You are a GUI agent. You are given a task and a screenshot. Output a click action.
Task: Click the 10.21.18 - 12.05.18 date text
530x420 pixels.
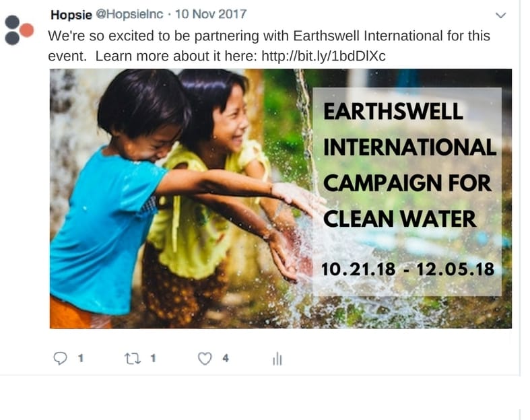tap(407, 270)
